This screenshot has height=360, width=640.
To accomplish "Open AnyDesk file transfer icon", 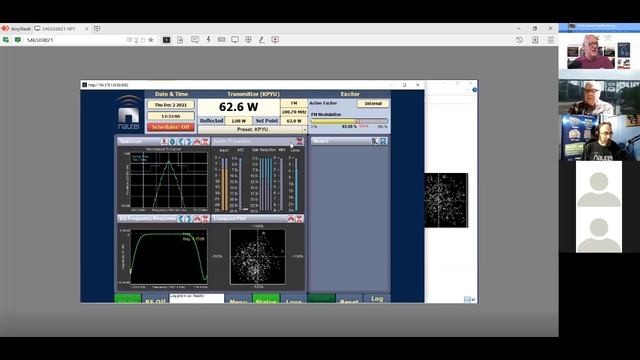I will point(180,40).
